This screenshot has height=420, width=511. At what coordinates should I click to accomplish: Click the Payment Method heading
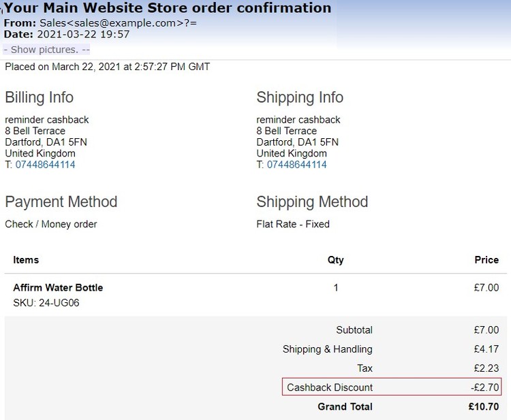pyautogui.click(x=61, y=201)
